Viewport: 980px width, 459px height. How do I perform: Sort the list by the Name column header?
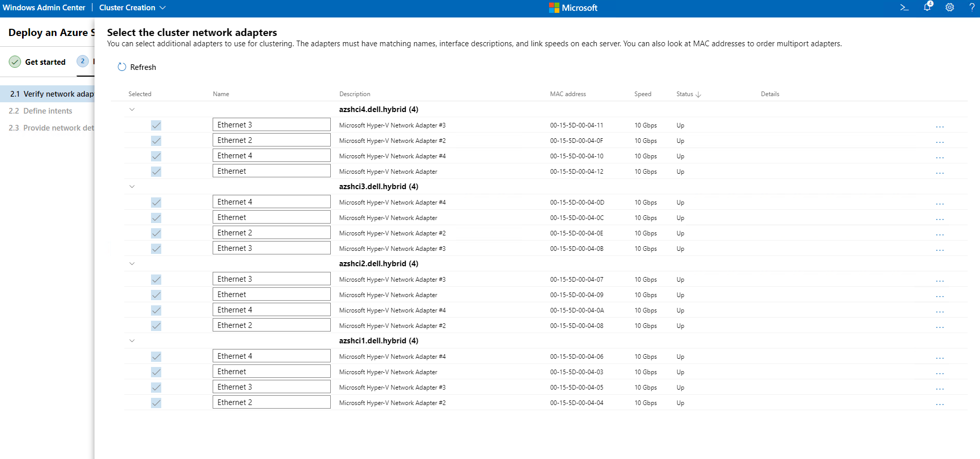click(221, 94)
